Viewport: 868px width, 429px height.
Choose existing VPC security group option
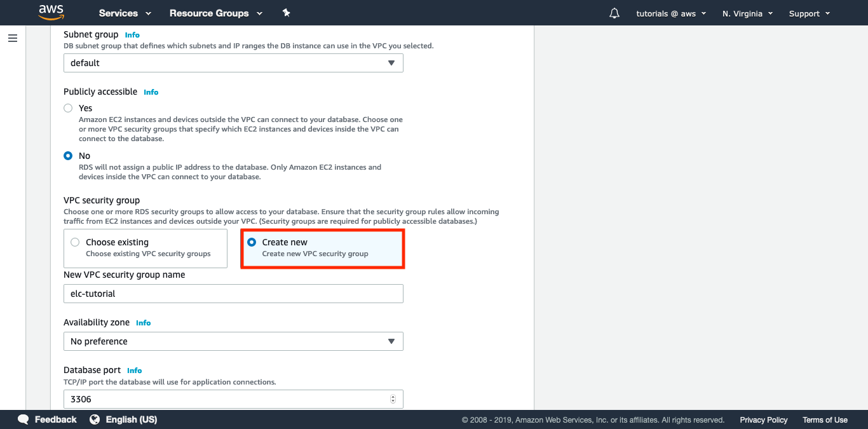[75, 242]
